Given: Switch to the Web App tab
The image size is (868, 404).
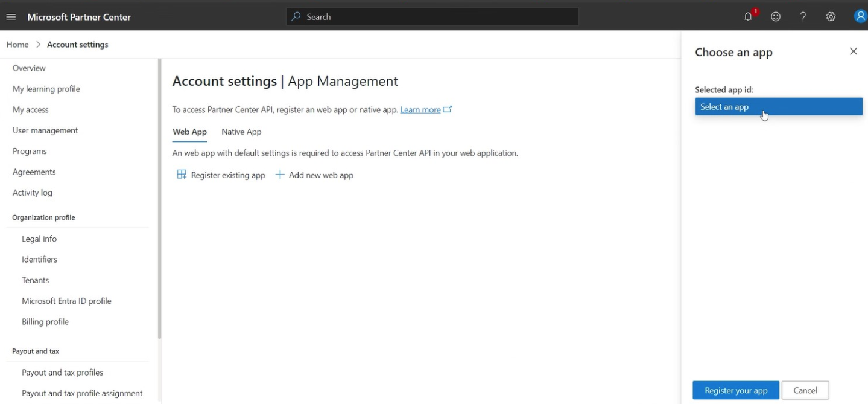Looking at the screenshot, I should 189,132.
